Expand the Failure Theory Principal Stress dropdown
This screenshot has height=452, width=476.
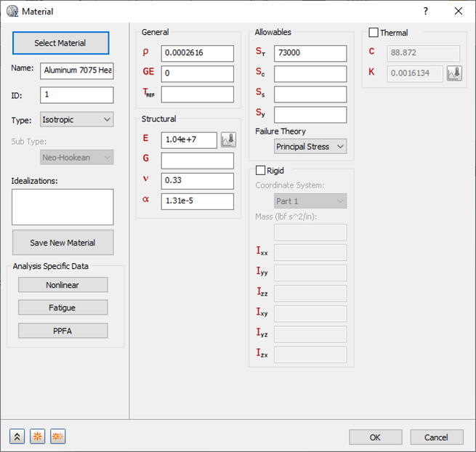310,146
